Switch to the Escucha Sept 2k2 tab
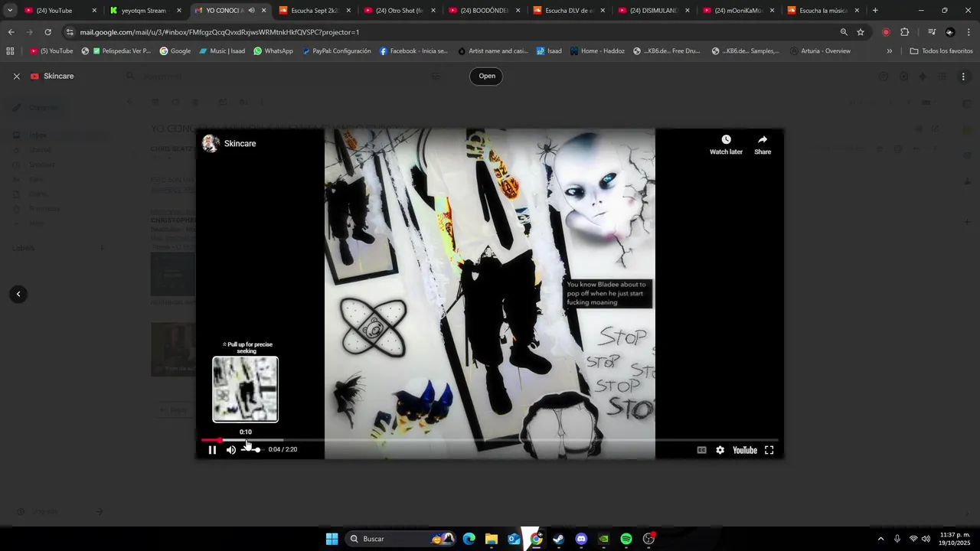The image size is (980, 551). click(x=314, y=11)
